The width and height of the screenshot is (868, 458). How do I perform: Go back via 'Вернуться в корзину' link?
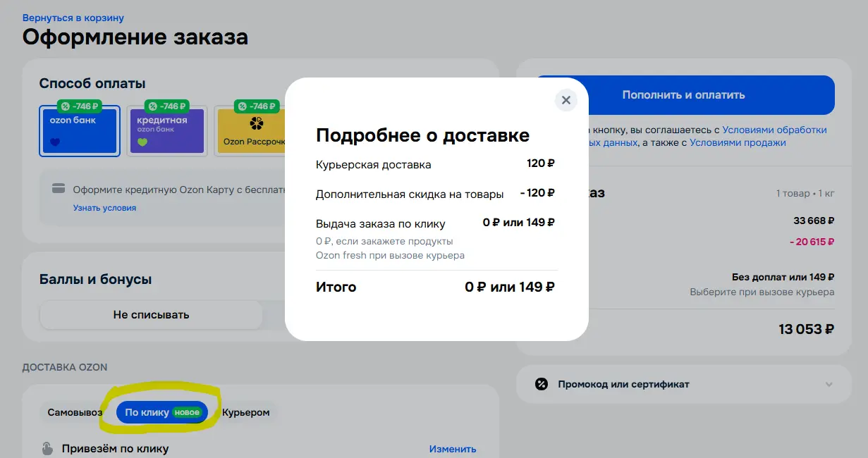pyautogui.click(x=73, y=18)
